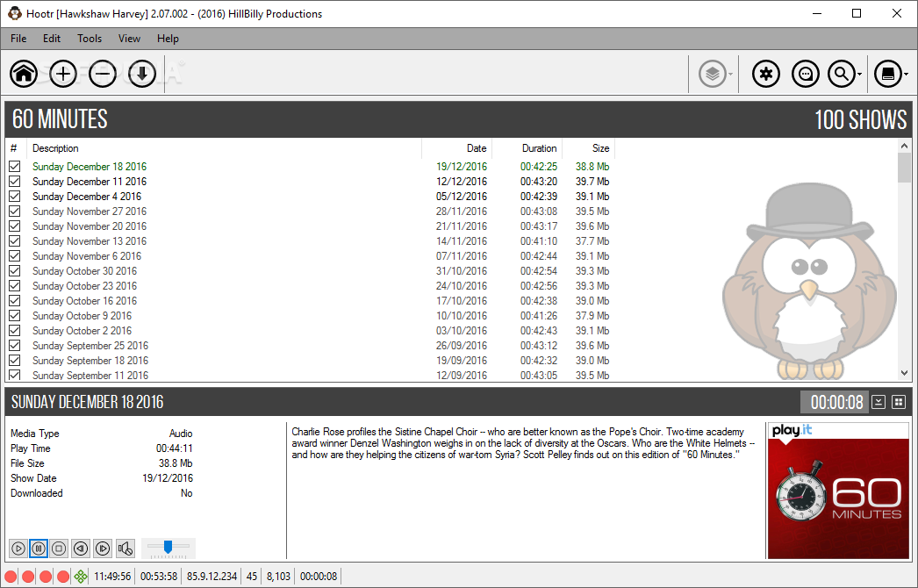Click the magnifying glass search icon
Screen dimensions: 918x588
click(x=842, y=74)
